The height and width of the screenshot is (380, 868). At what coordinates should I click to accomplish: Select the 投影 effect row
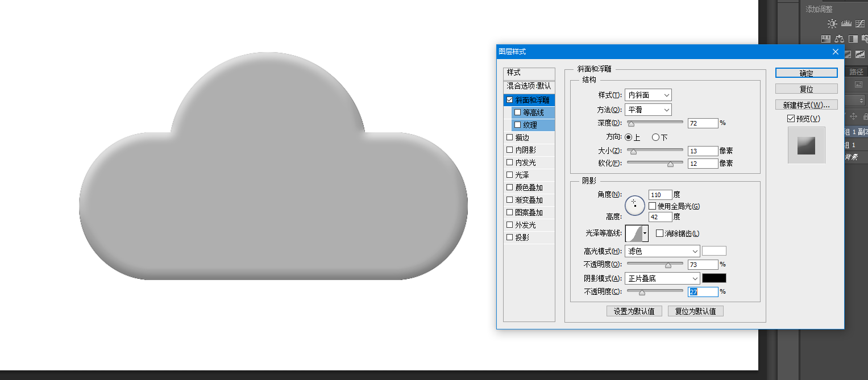[529, 237]
